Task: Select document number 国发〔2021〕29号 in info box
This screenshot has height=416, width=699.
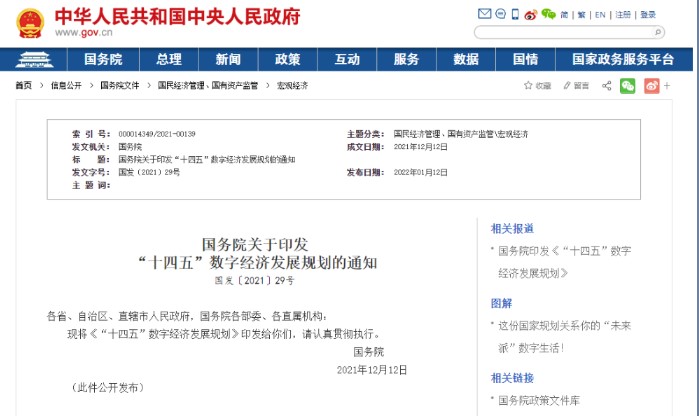Action: tap(149, 172)
